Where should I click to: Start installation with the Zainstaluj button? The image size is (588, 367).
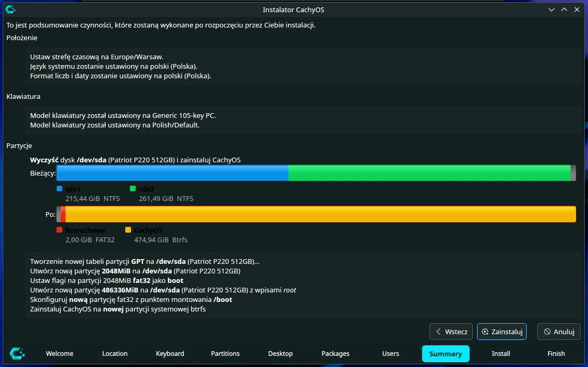tap(502, 332)
